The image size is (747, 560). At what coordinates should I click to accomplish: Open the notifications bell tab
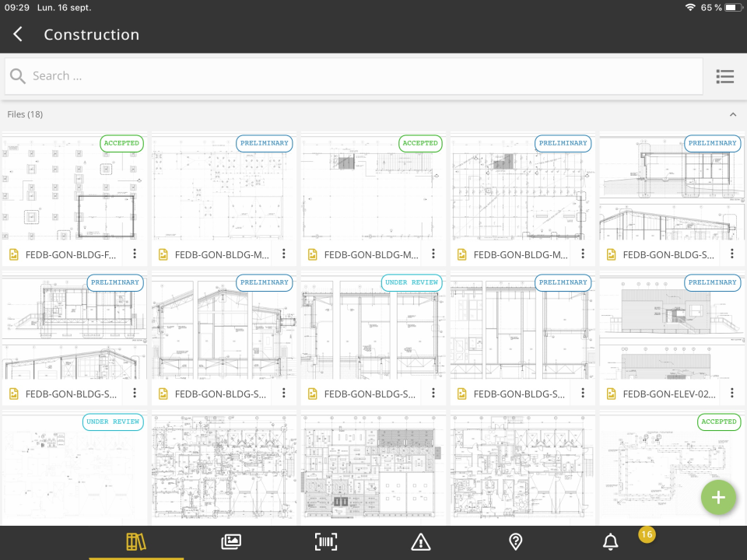click(x=610, y=542)
